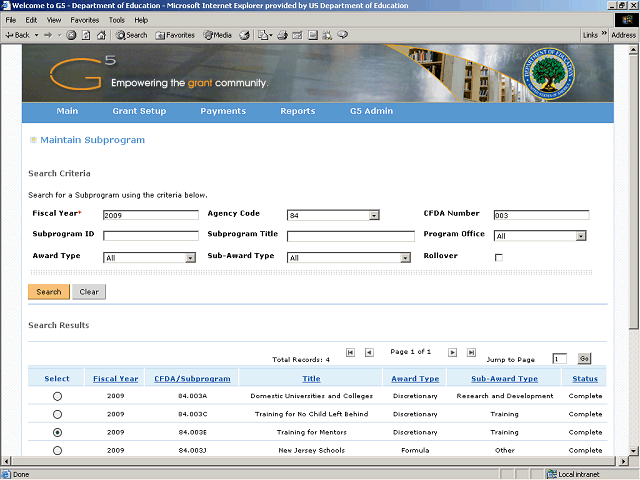
Task: Jump to last page of results
Action: point(471,352)
